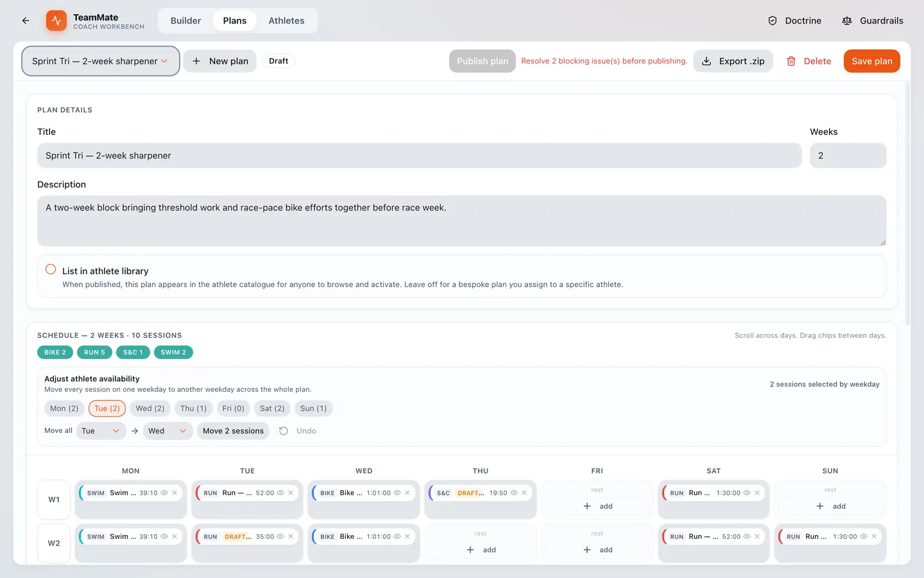Remove the W2 Tuesday draft Run session
The height and width of the screenshot is (578, 924).
(291, 536)
